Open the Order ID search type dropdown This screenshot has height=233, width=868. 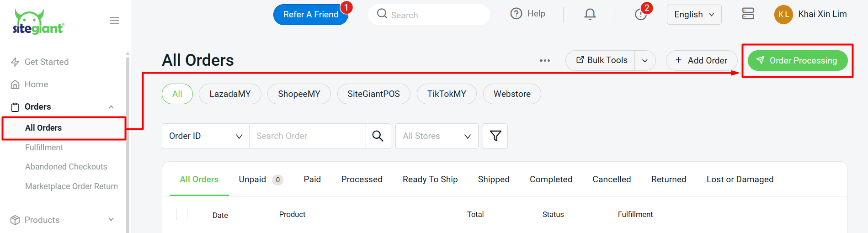[205, 136]
